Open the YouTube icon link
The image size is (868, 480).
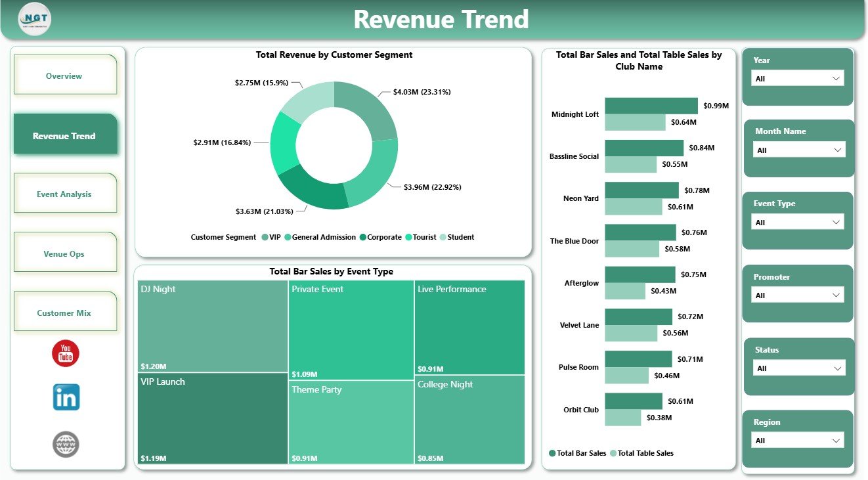[66, 354]
